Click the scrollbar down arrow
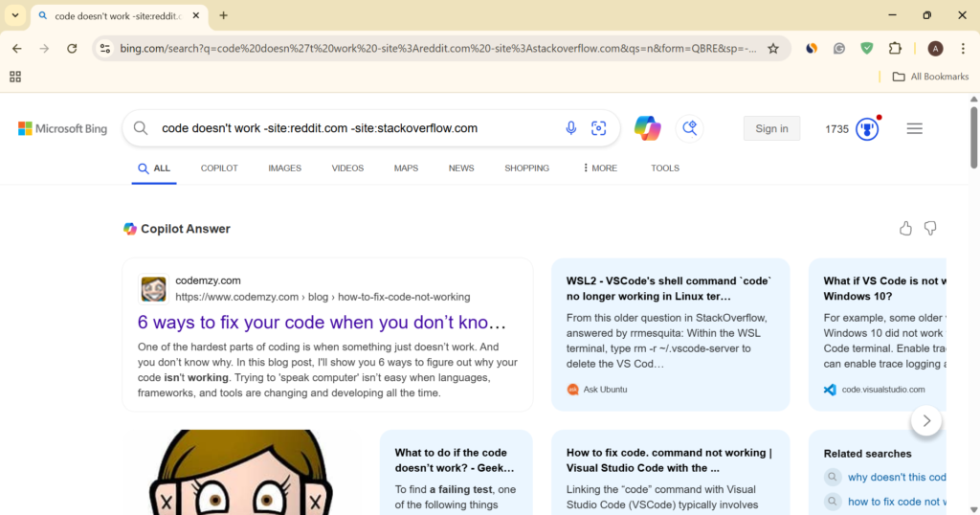This screenshot has width=980, height=515. tap(973, 510)
